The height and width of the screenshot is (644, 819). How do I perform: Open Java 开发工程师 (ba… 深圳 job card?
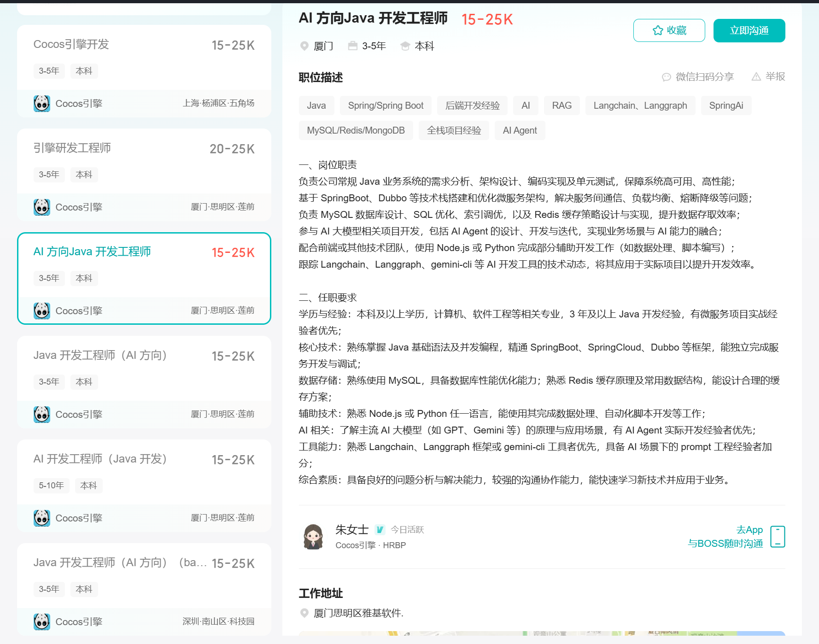pyautogui.click(x=144, y=589)
